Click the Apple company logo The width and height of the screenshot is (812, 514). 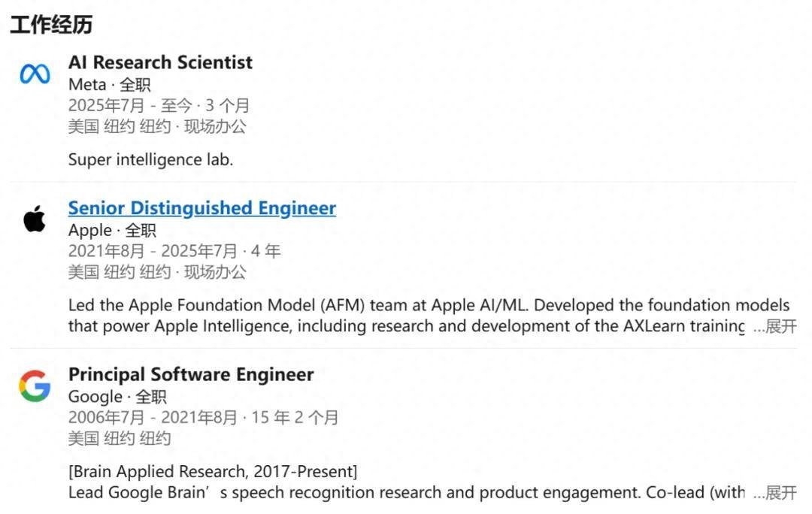point(33,219)
